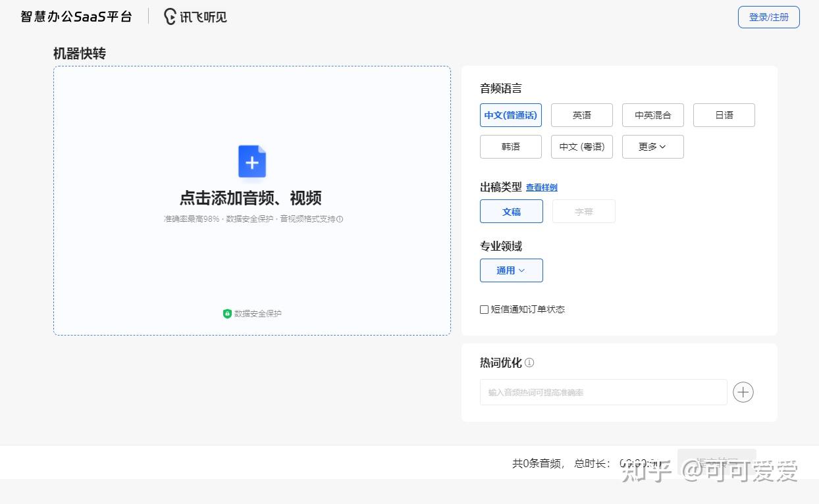Choose 日语 audio language

tap(724, 115)
